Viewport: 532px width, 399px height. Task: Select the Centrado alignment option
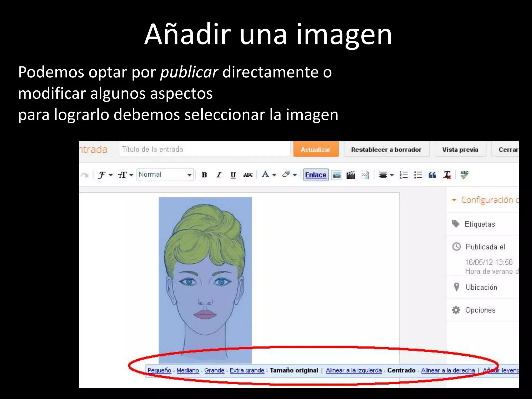pos(401,370)
